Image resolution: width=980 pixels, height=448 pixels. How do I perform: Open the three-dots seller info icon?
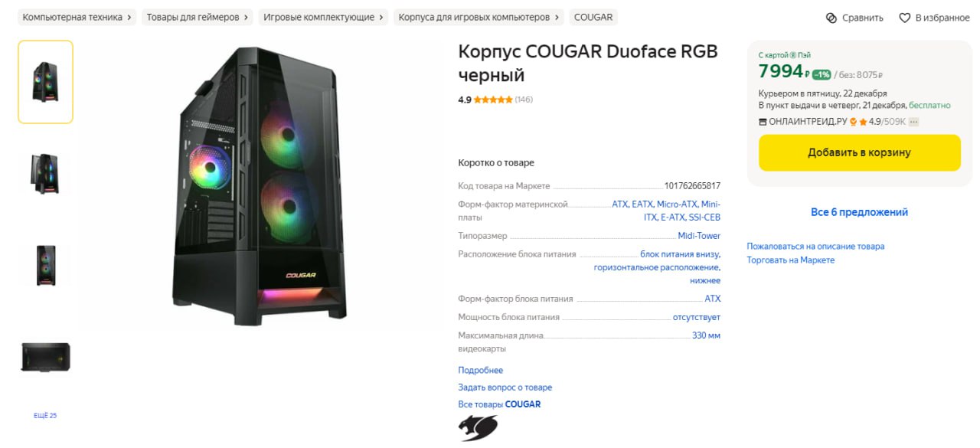click(x=913, y=122)
